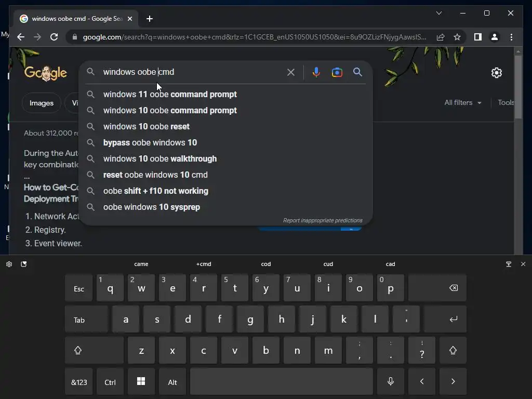Open the Chrome side panel
The image size is (532, 399).
[478, 37]
